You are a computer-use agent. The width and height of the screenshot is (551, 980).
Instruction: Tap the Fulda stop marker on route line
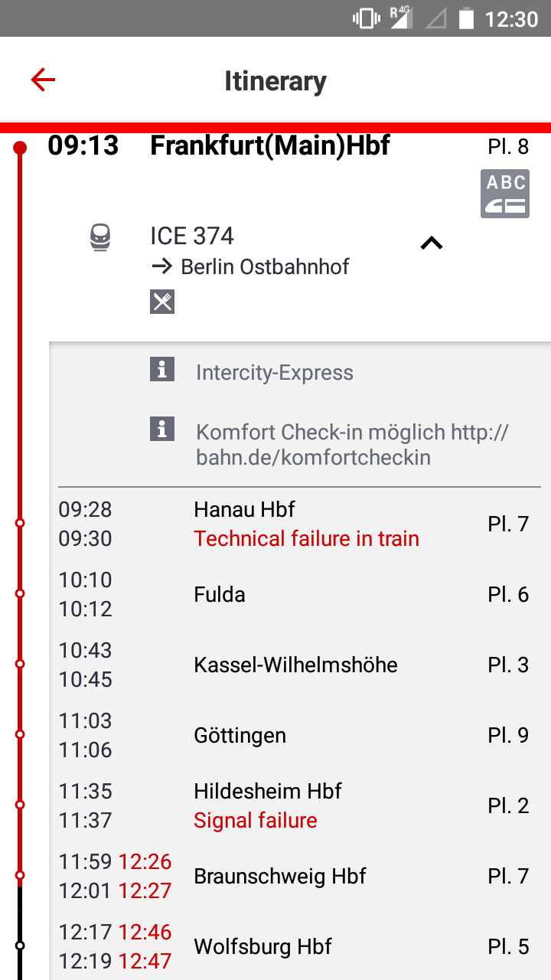click(20, 593)
